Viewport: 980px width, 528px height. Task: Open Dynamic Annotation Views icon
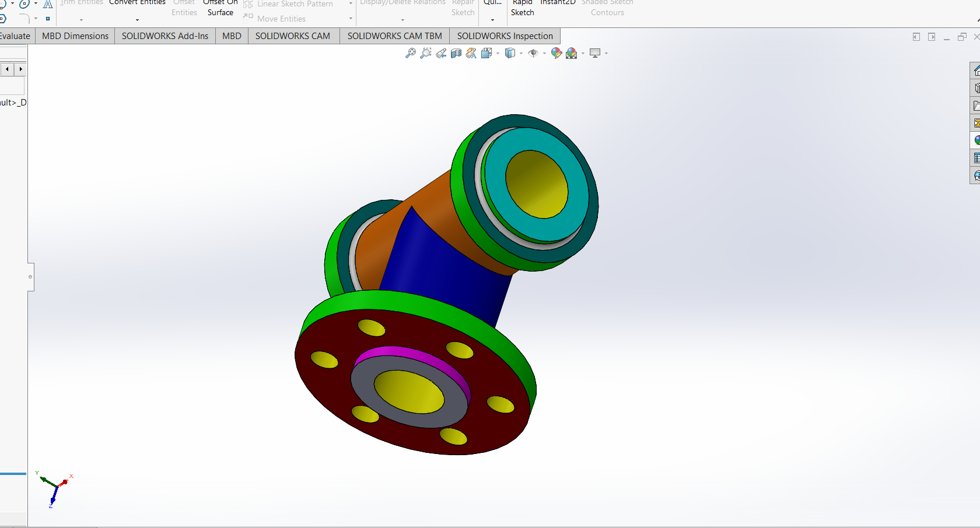(x=471, y=53)
